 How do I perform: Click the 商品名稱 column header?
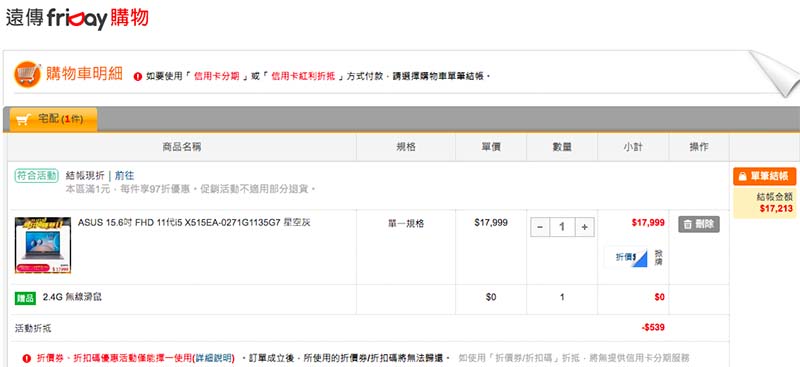point(182,147)
